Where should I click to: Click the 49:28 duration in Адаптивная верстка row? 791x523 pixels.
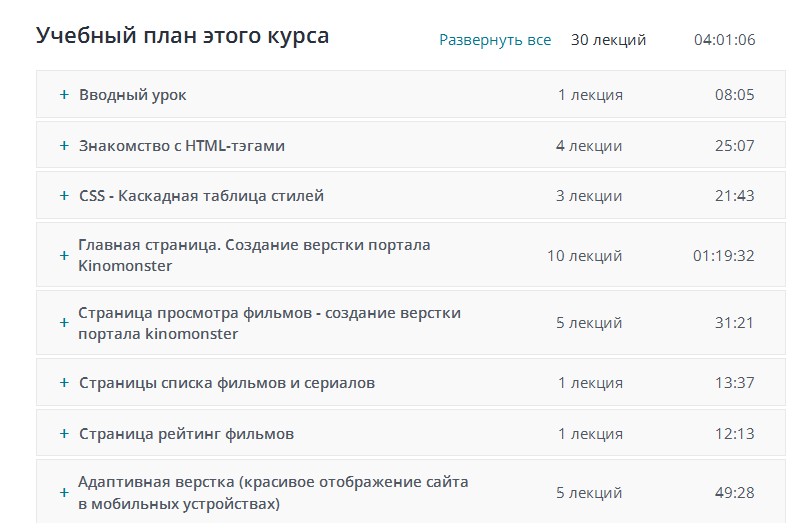(734, 493)
